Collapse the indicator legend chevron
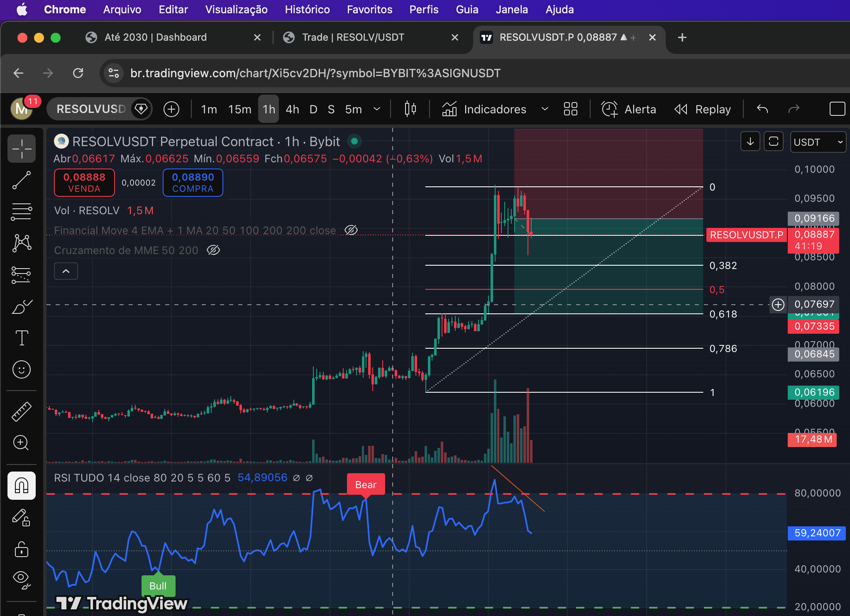The height and width of the screenshot is (616, 850). coord(66,271)
